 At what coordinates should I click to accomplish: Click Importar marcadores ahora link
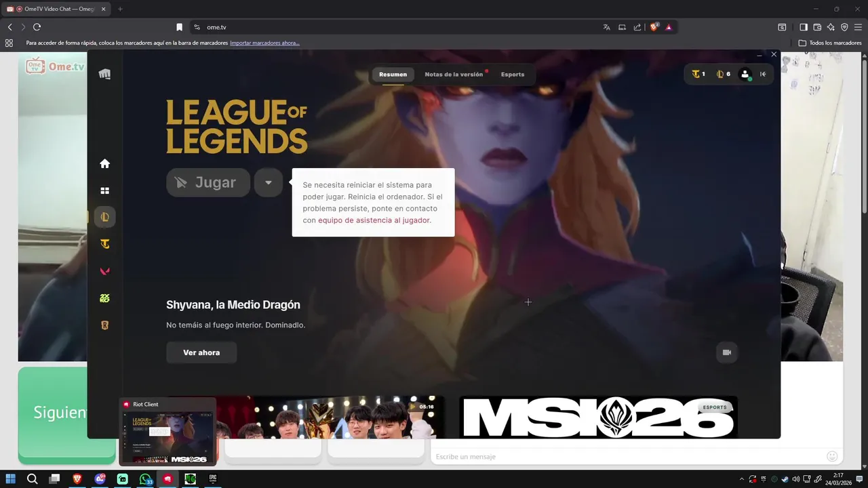point(264,43)
